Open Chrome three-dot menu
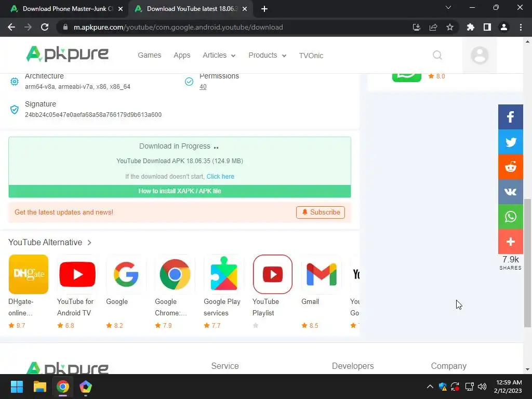The height and width of the screenshot is (399, 532). point(521,27)
